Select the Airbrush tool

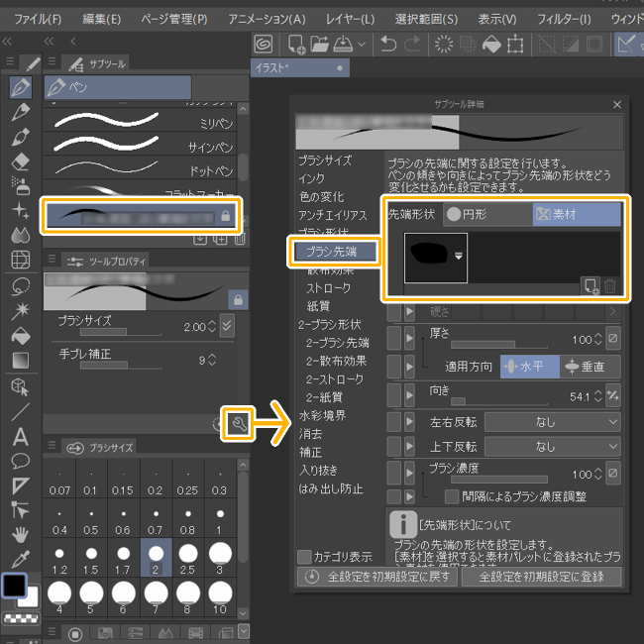(x=21, y=186)
